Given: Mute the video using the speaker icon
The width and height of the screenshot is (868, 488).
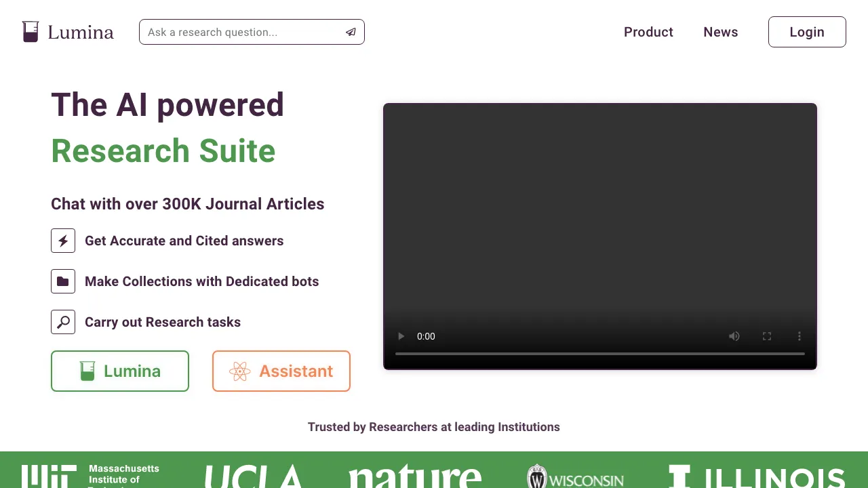Looking at the screenshot, I should click(x=734, y=336).
